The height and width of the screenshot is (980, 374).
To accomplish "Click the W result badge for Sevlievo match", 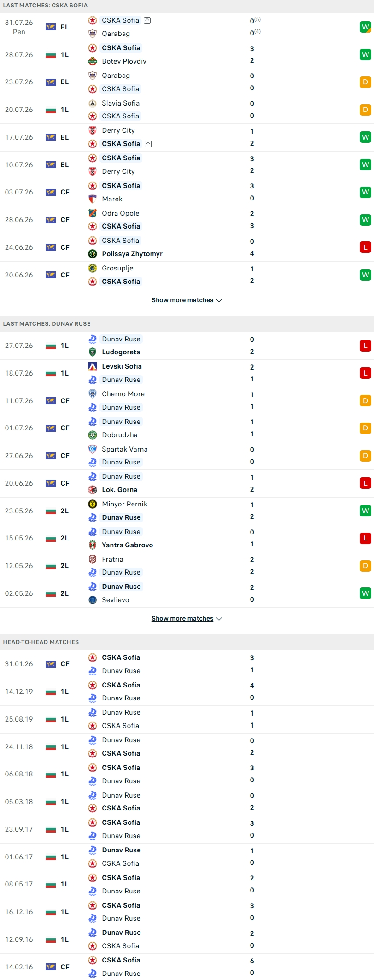I will click(x=365, y=593).
